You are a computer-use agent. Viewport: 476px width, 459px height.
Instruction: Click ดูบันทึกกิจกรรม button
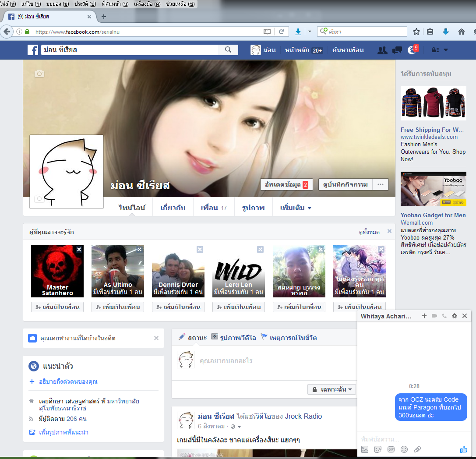click(346, 184)
